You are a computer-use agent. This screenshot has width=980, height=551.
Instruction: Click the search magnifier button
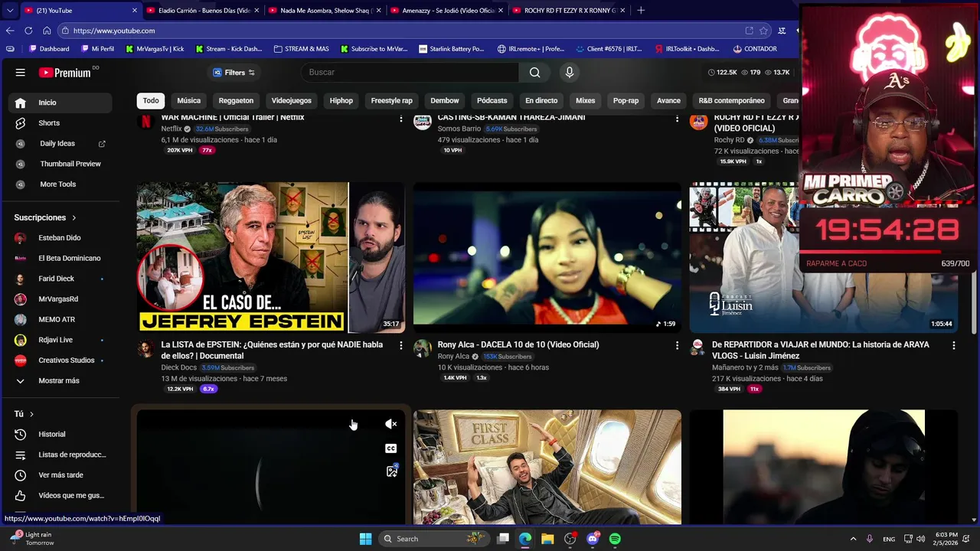534,72
